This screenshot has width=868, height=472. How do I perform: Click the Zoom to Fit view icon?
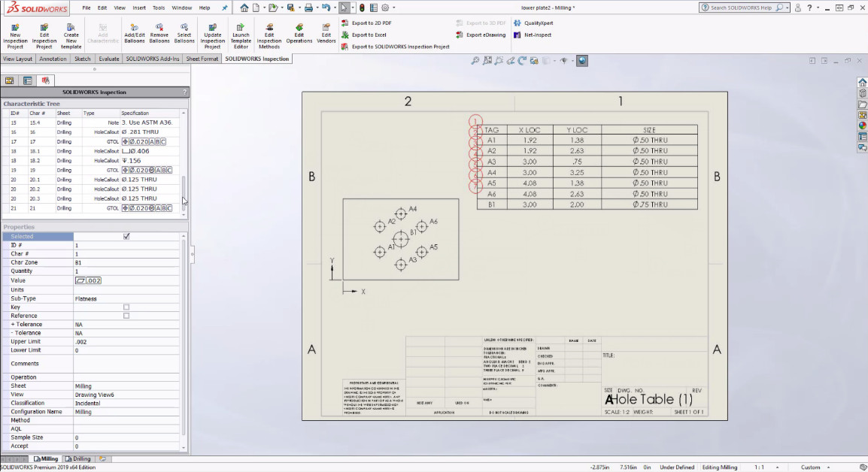pos(476,61)
